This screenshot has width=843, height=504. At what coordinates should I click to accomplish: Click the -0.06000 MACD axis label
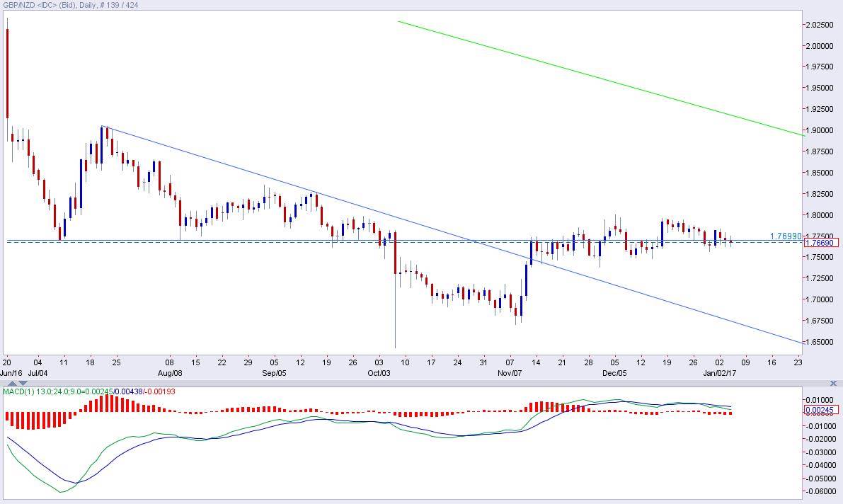(x=820, y=491)
